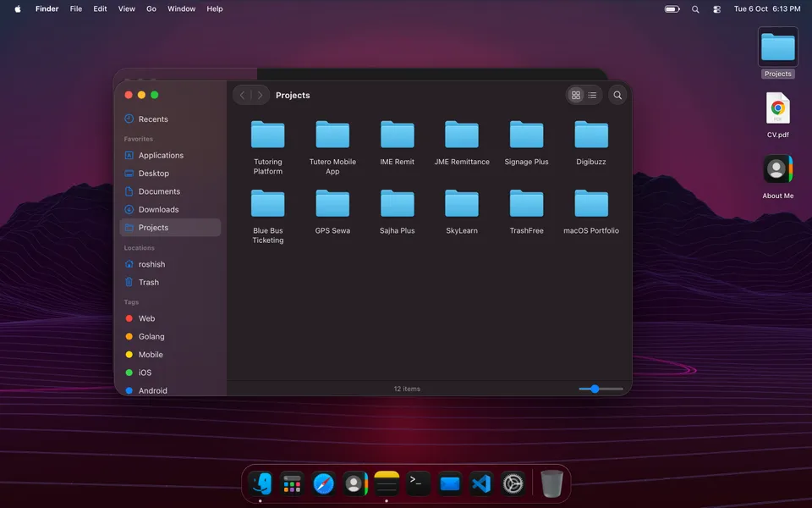
Task: Open Trash in the sidebar
Action: point(170,283)
